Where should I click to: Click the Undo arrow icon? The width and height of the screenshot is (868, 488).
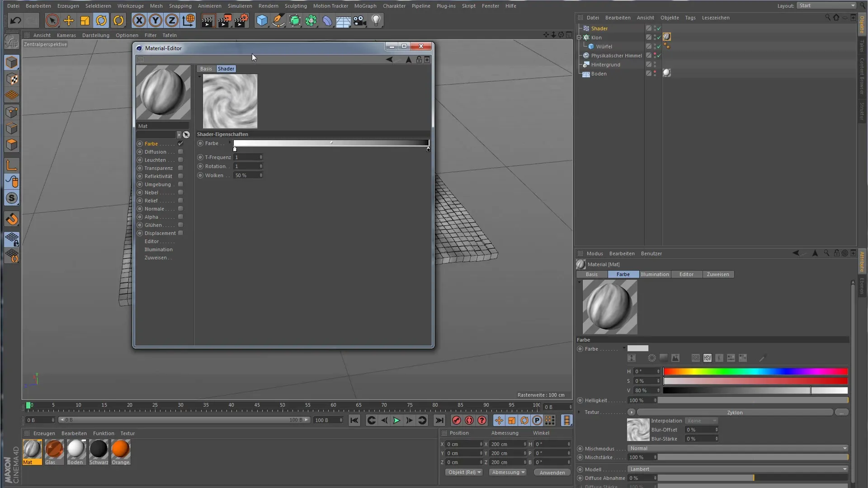[x=16, y=20]
